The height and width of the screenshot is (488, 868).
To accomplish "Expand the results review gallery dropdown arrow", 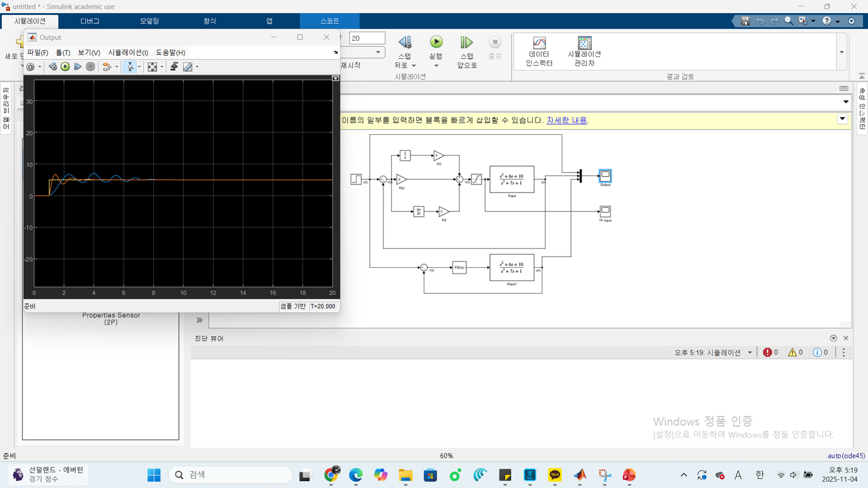I will (842, 52).
